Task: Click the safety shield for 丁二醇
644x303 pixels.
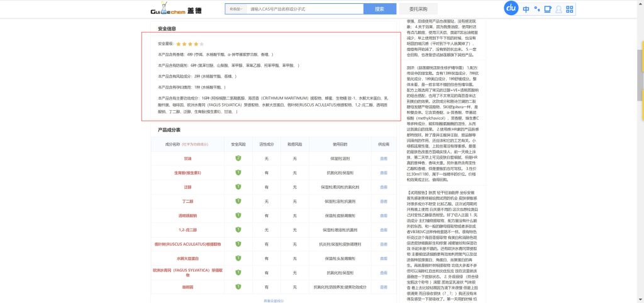Action: [x=238, y=202]
